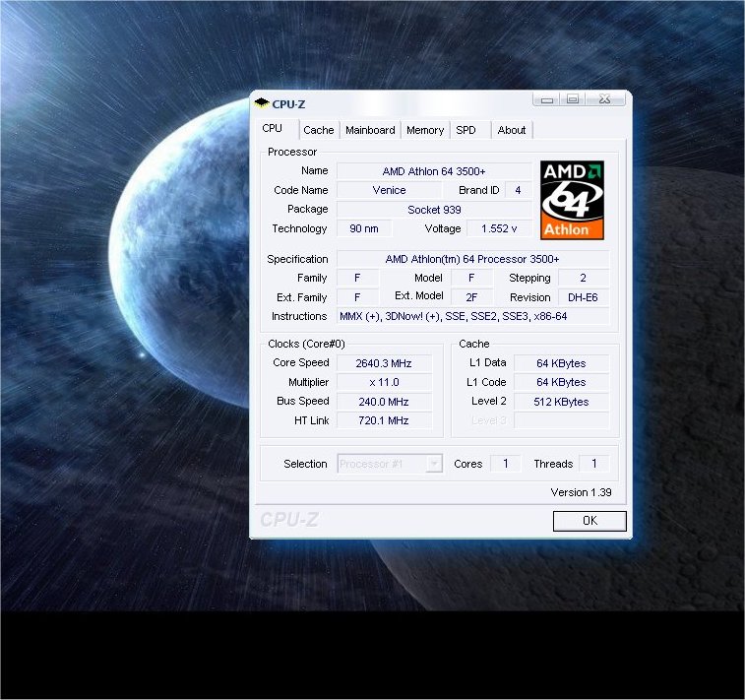Click the Name field AMD Athlon 64 3500+
This screenshot has height=700, width=745.
(434, 171)
